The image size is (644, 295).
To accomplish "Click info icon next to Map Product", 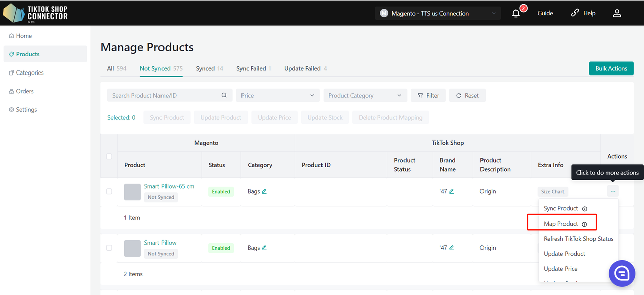I will (x=584, y=224).
